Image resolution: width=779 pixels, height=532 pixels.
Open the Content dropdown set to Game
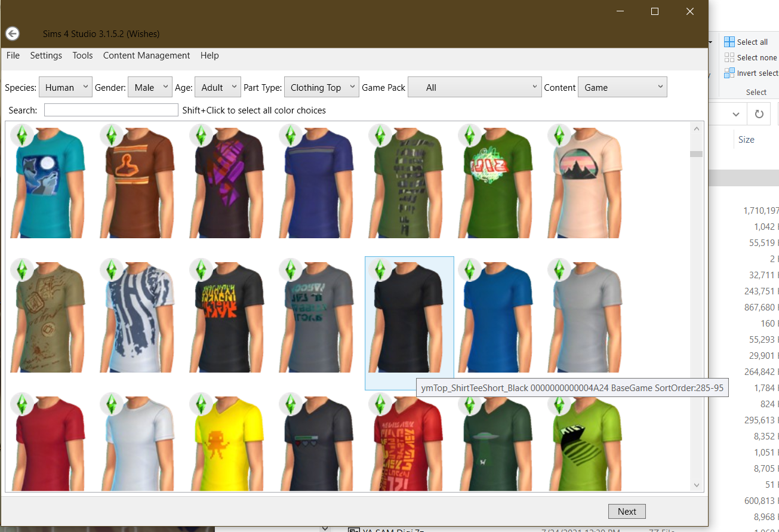[x=623, y=87]
